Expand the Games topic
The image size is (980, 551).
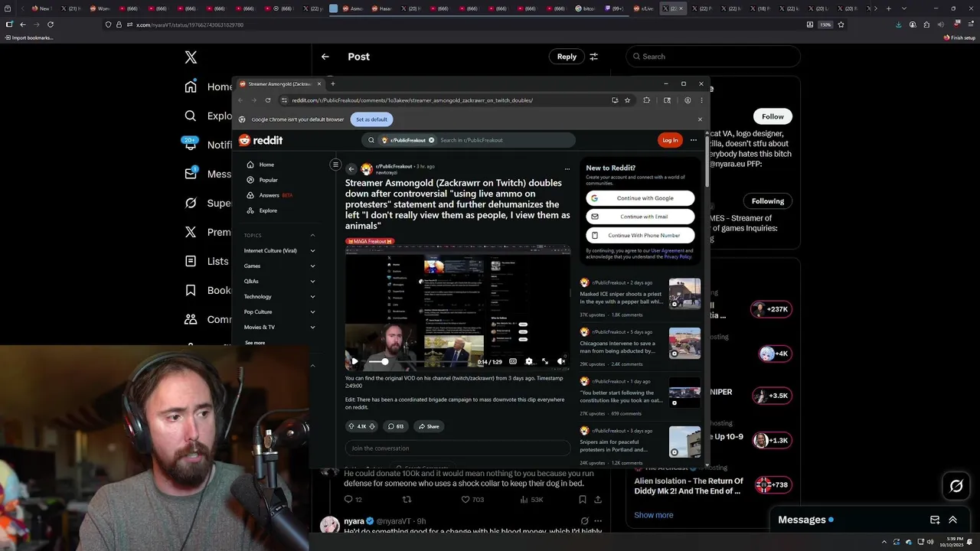(312, 266)
